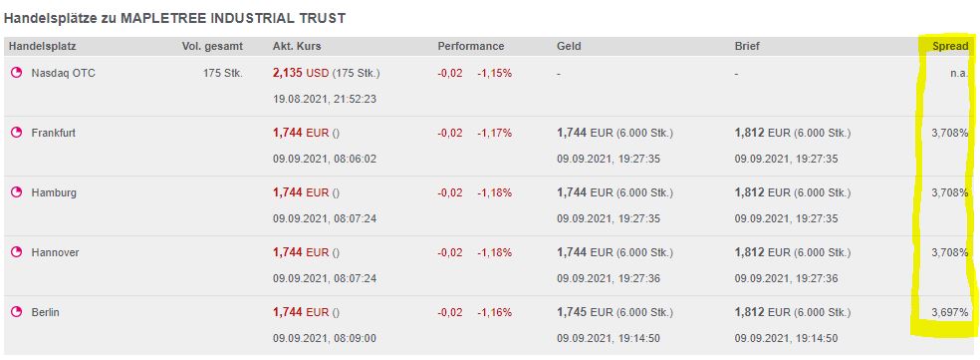Screen dimensions: 980x360
Task: Click the pie icon beside Berlin
Action: click(x=16, y=312)
